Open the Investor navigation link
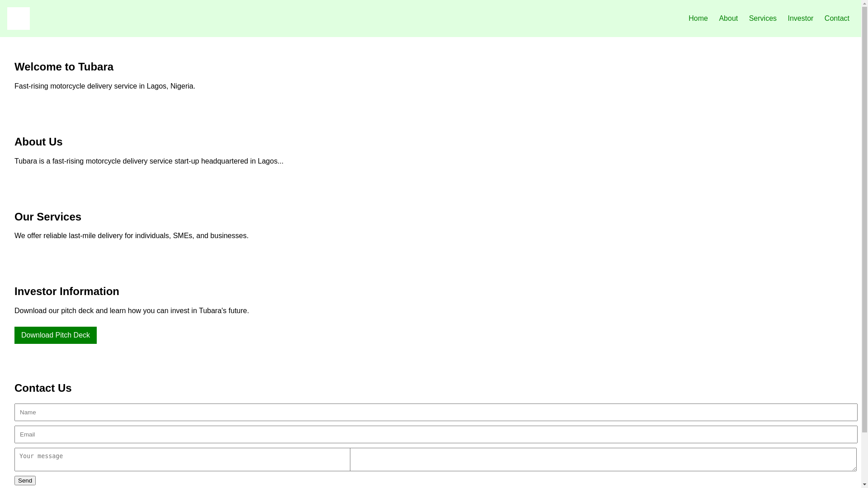This screenshot has width=868, height=488. [800, 19]
